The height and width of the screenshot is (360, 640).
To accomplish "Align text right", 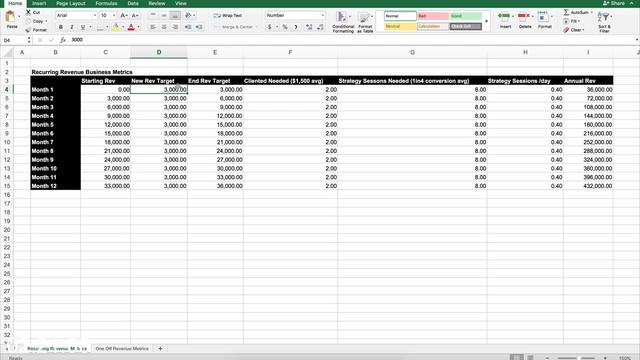I will tap(175, 27).
